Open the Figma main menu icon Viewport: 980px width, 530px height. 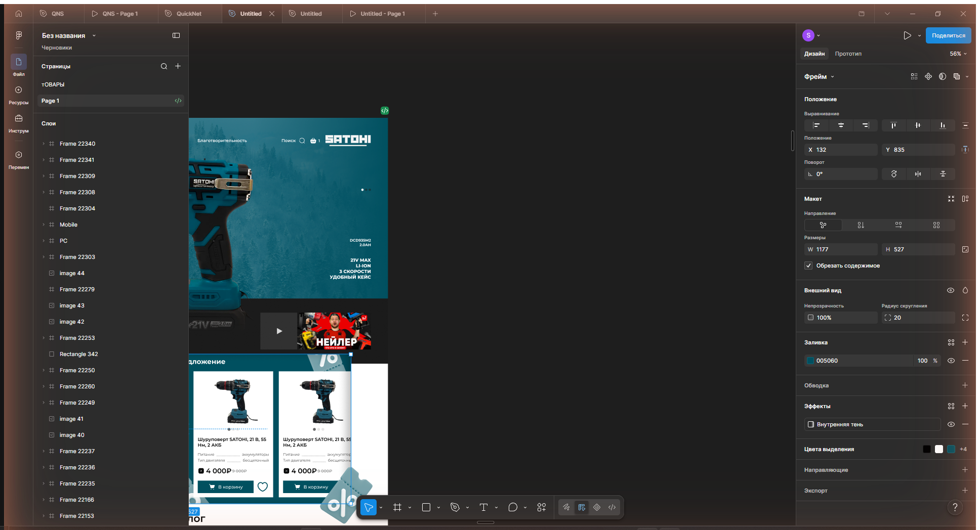(19, 35)
